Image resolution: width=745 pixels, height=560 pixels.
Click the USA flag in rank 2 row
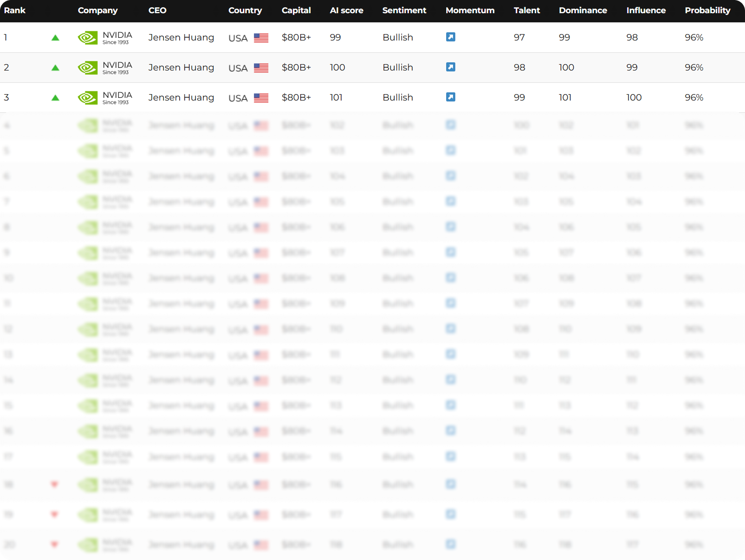[261, 68]
